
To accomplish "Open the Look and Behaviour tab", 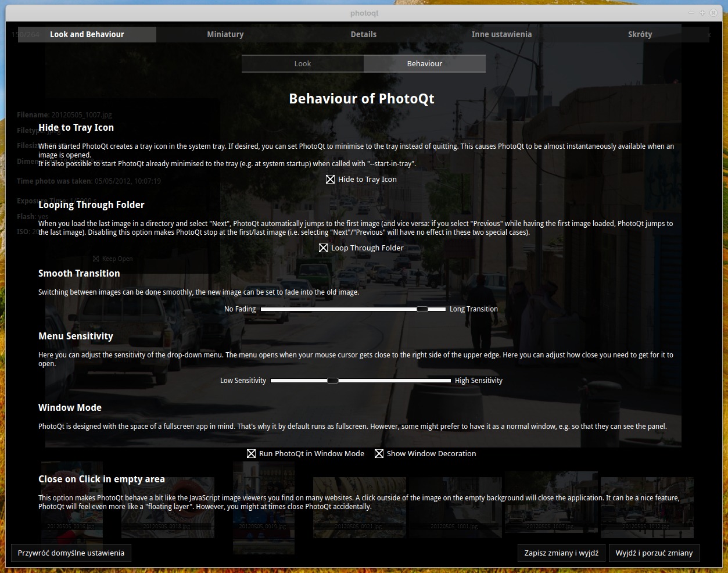I will point(87,34).
